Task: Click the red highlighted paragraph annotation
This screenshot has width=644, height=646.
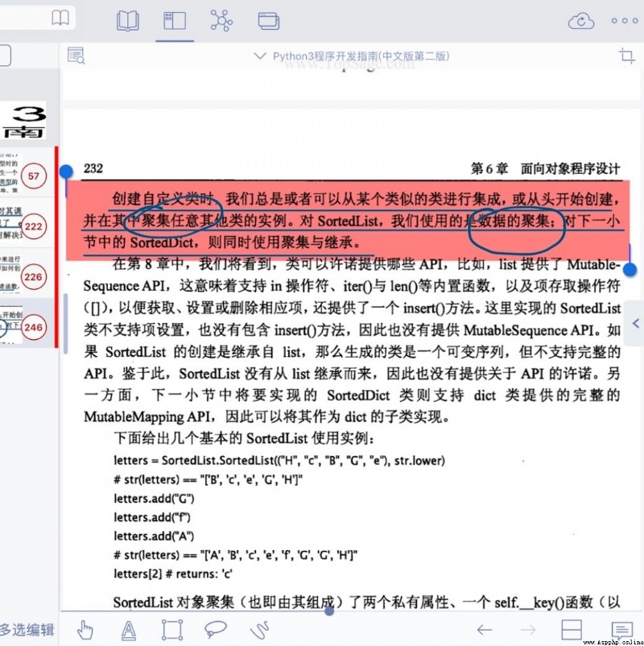Action: 348,221
